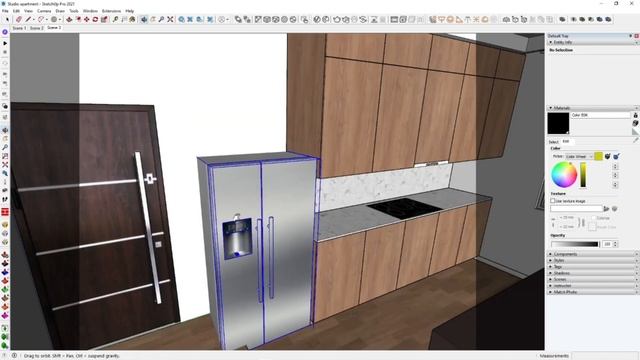The width and height of the screenshot is (640, 360).
Task: Open the File menu
Action: pos(5,11)
